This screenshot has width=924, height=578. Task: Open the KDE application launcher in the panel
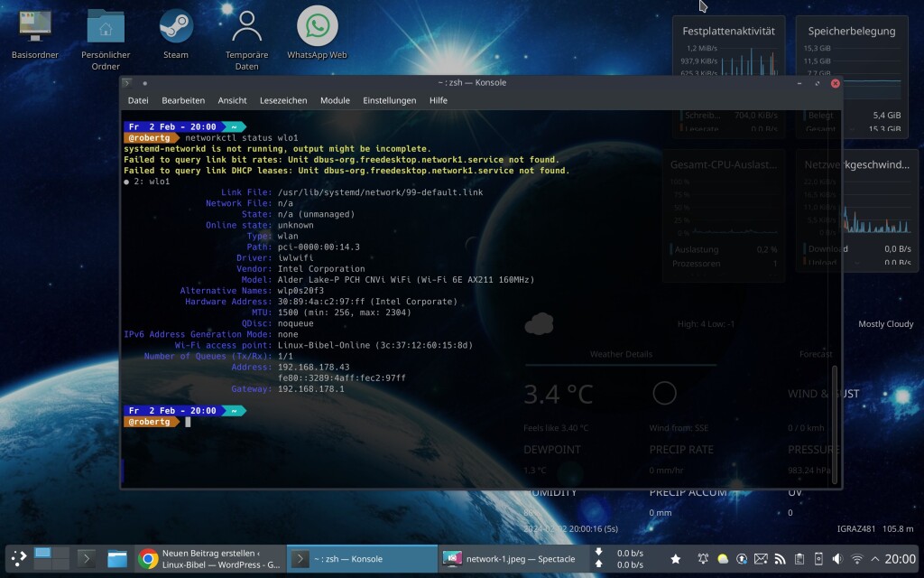19,558
